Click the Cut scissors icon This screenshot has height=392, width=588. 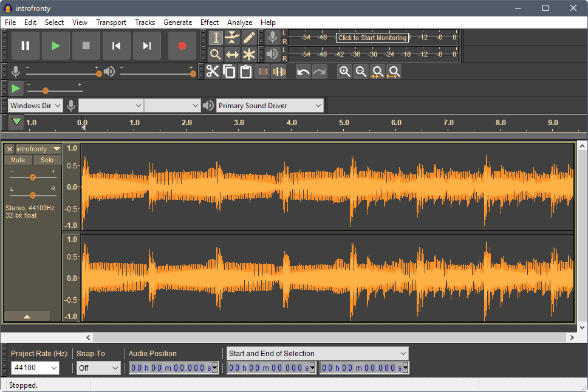[213, 72]
